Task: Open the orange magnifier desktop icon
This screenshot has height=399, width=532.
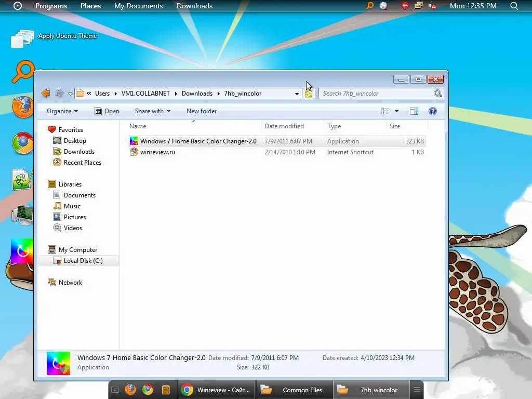Action: point(23,71)
